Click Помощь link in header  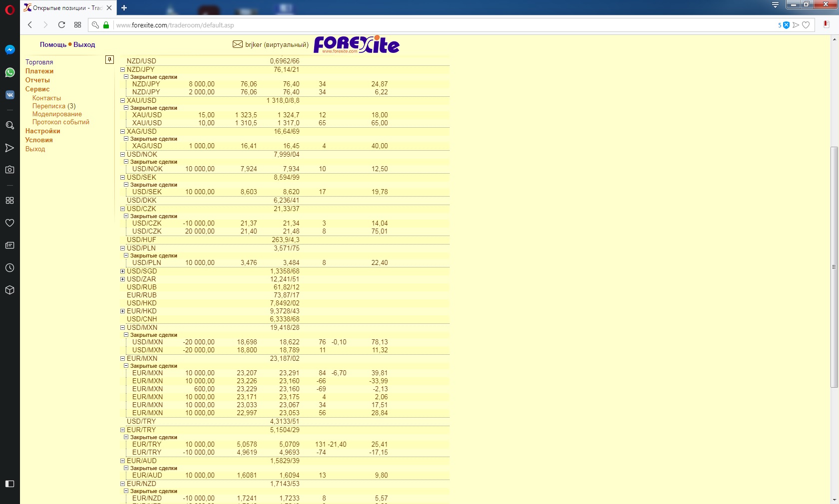(53, 44)
